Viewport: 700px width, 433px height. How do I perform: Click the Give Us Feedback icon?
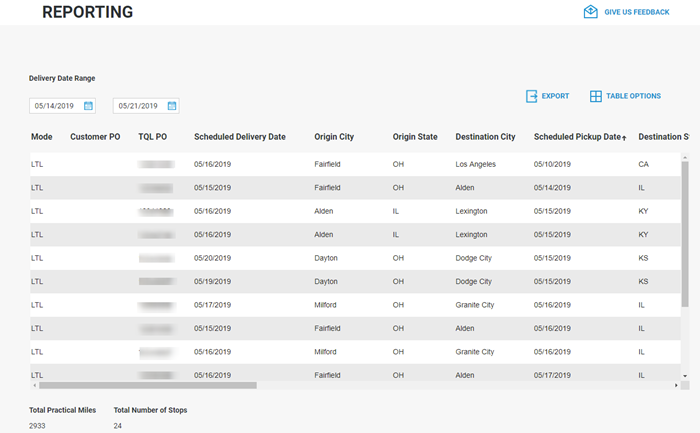point(590,12)
